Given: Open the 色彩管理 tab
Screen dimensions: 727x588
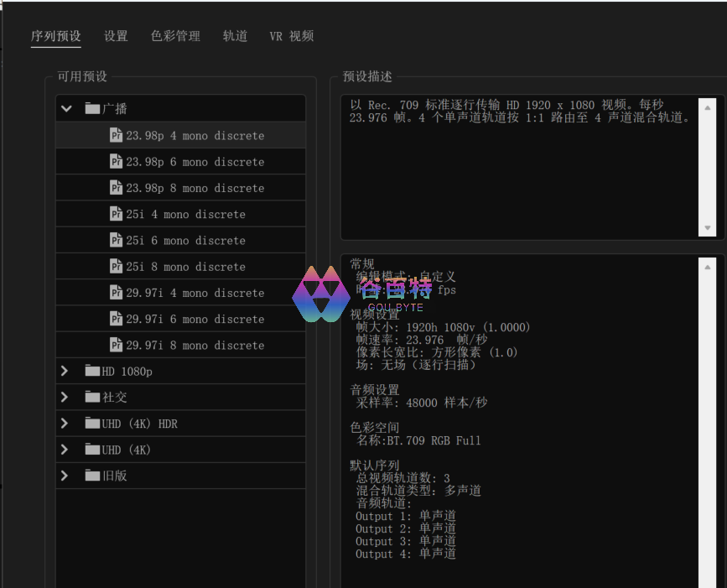Looking at the screenshot, I should [x=175, y=36].
